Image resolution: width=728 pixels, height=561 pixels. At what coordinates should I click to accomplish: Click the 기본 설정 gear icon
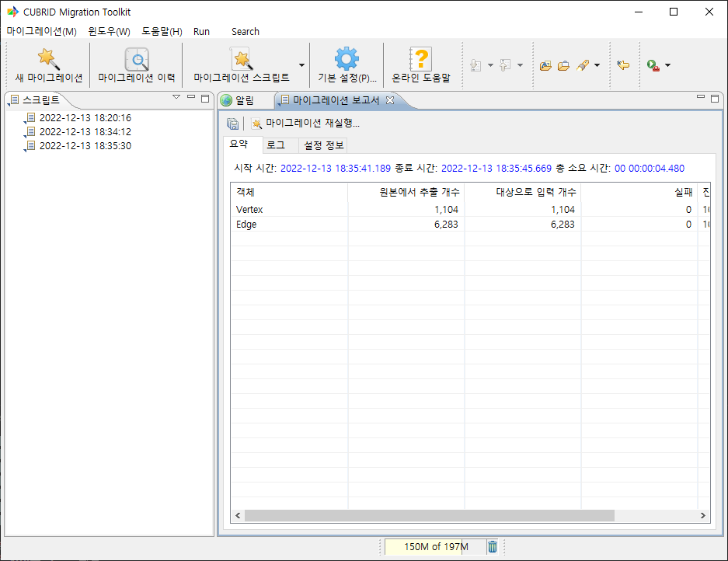coord(347,59)
